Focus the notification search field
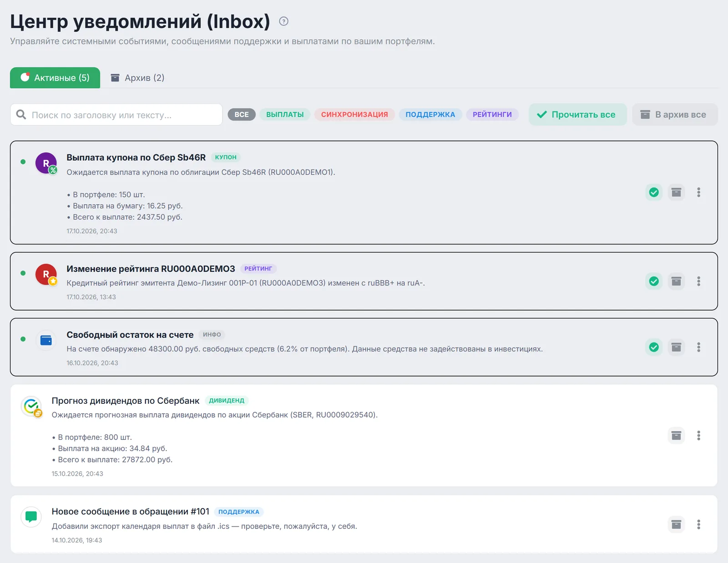Viewport: 728px width, 563px height. (116, 115)
